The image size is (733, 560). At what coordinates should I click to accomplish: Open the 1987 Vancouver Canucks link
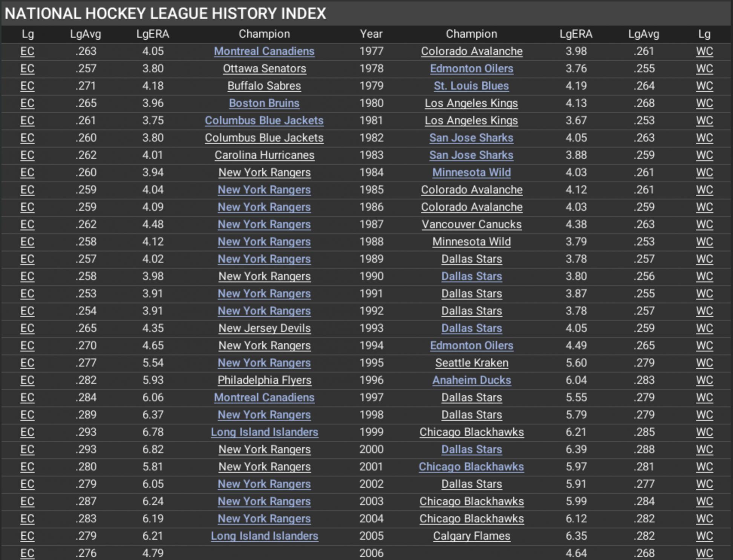point(471,224)
